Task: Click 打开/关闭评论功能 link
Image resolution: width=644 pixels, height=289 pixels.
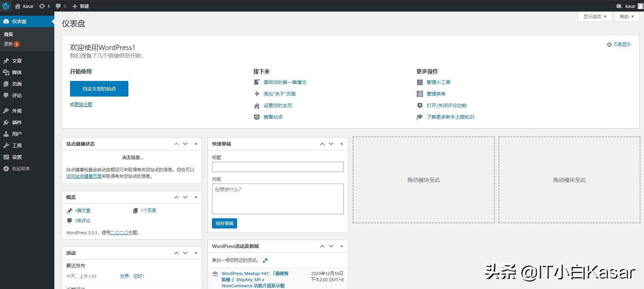Action: pyautogui.click(x=447, y=105)
